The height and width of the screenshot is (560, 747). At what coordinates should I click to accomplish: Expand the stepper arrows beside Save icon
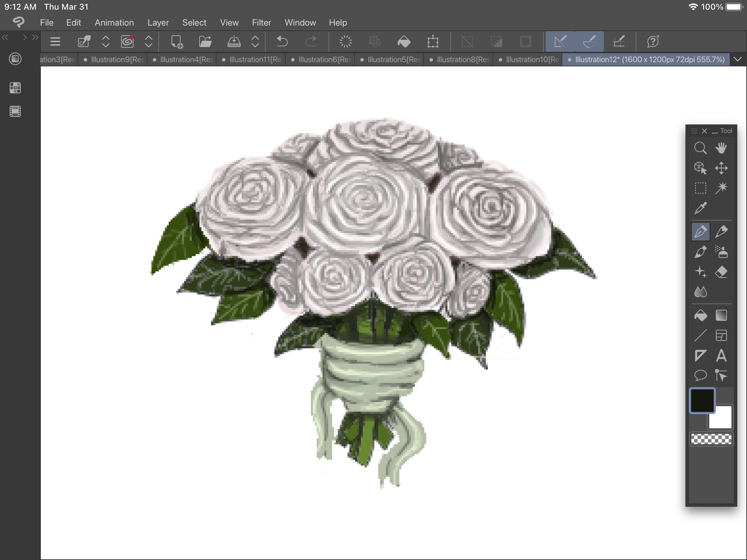255,41
